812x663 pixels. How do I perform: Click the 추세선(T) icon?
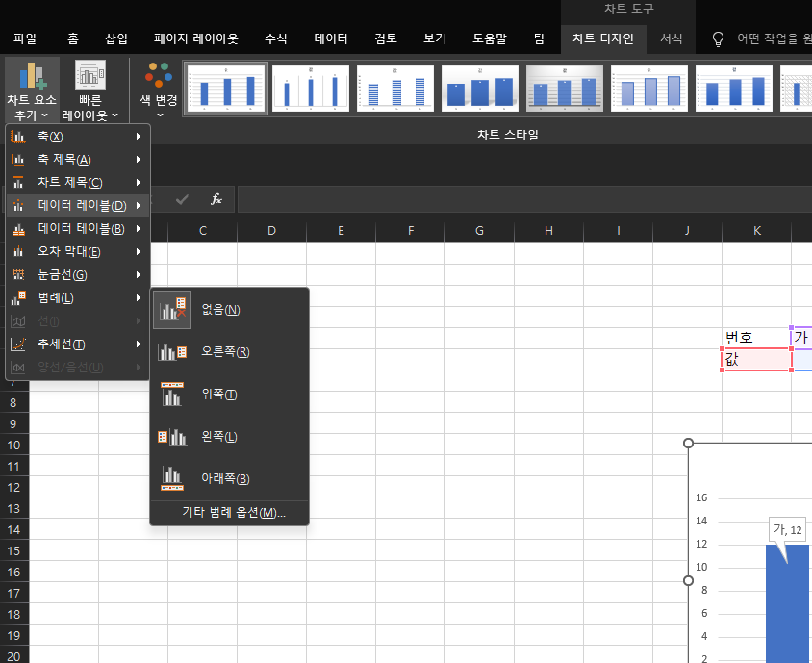pos(18,344)
